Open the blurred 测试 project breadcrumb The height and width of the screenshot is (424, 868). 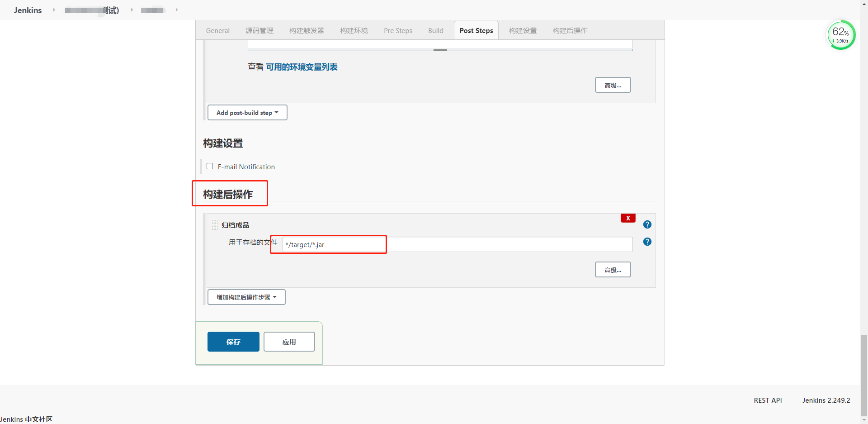(x=92, y=10)
